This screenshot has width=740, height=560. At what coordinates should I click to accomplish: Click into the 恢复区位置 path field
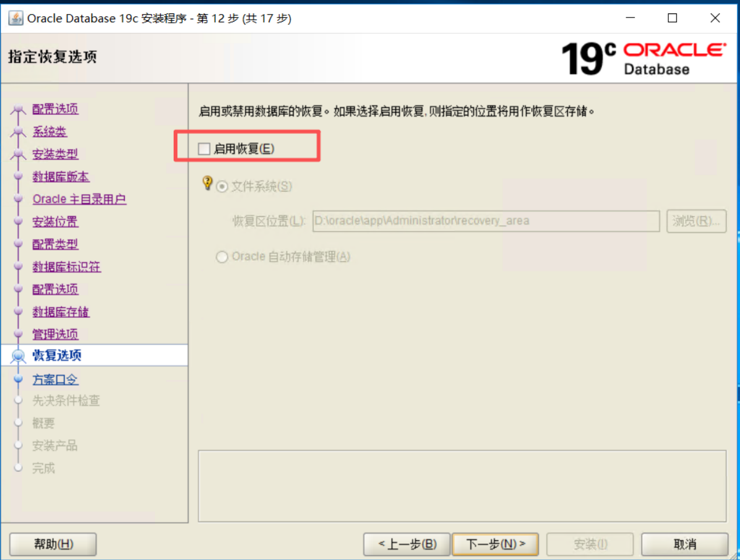click(486, 221)
